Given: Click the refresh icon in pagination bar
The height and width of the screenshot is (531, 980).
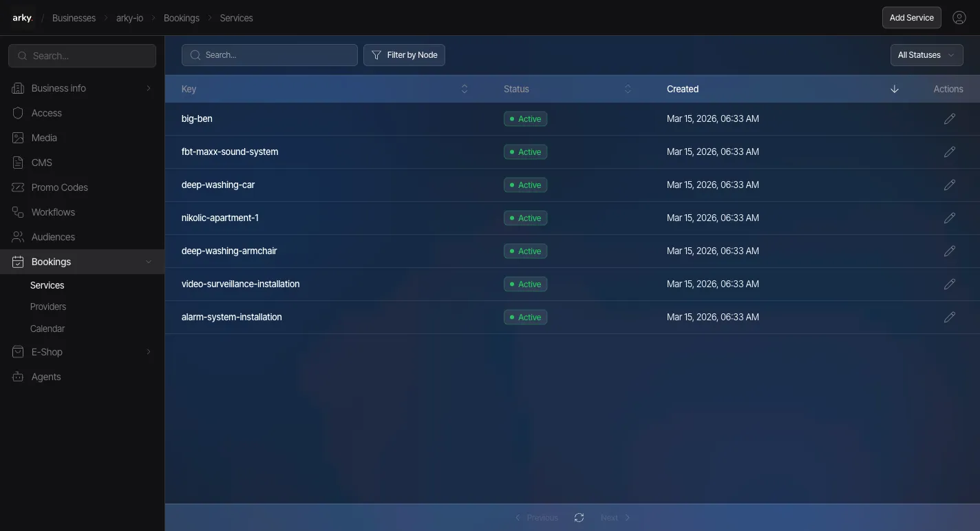Looking at the screenshot, I should 579,517.
